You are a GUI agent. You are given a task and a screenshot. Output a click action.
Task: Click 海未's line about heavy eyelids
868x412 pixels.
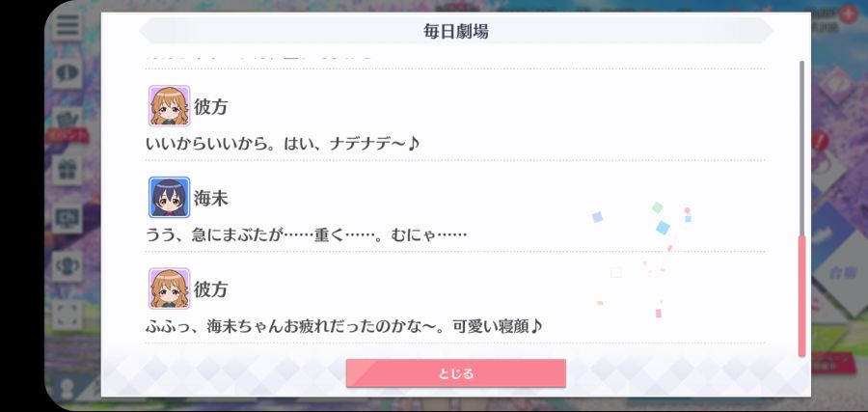306,234
